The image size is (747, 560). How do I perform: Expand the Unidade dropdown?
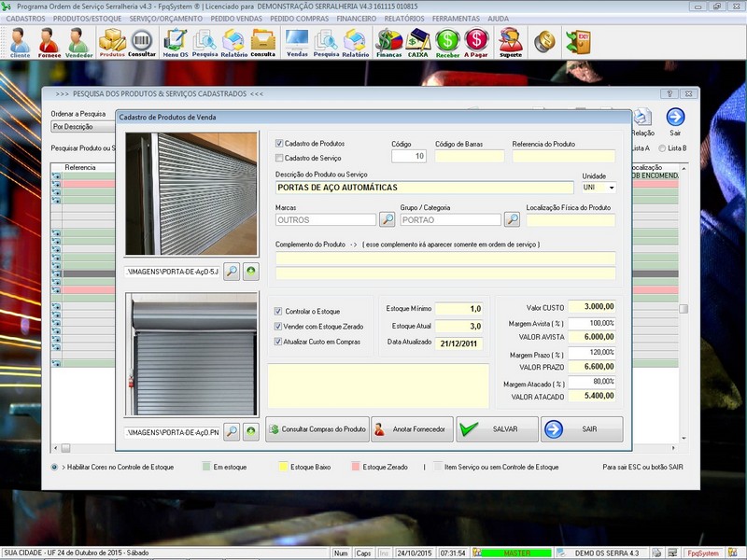click(x=611, y=188)
